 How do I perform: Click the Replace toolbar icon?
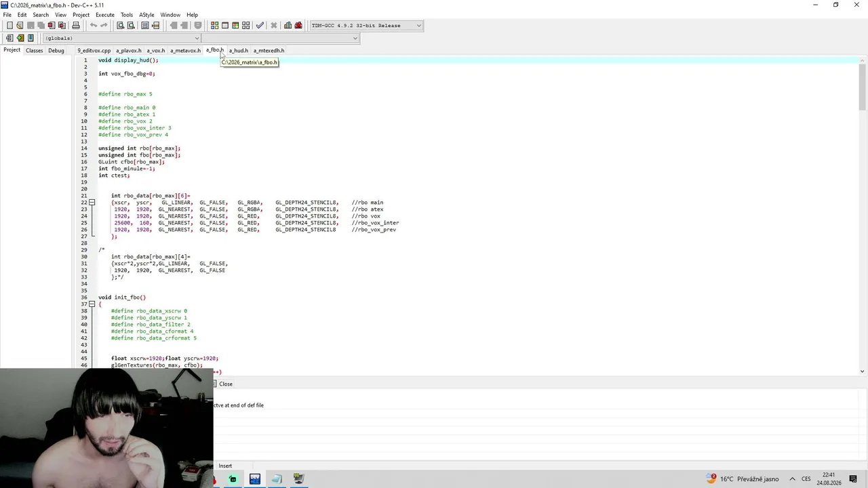click(x=131, y=25)
